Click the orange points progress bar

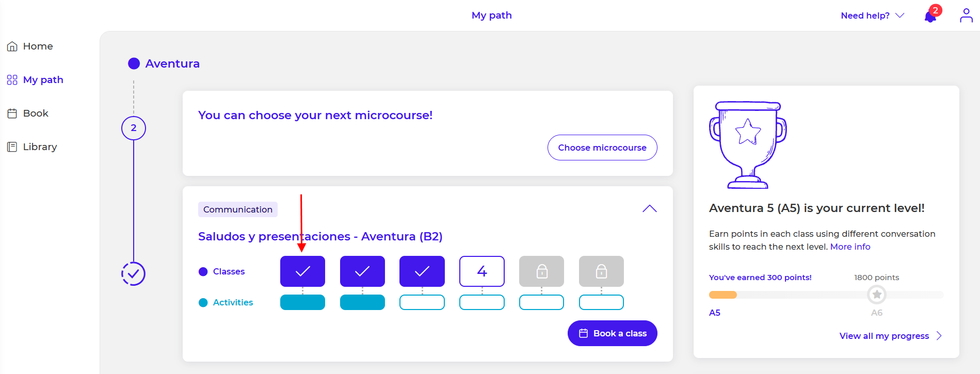click(723, 295)
